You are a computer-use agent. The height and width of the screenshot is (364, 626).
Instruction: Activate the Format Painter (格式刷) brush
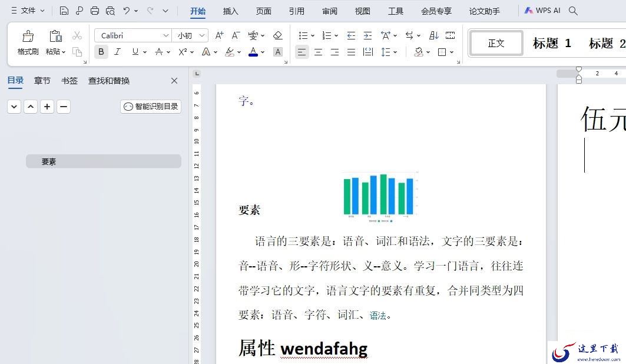click(x=28, y=37)
